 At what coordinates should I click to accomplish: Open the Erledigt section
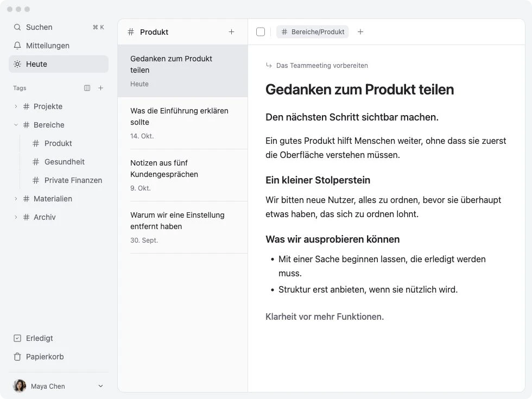(x=59, y=338)
